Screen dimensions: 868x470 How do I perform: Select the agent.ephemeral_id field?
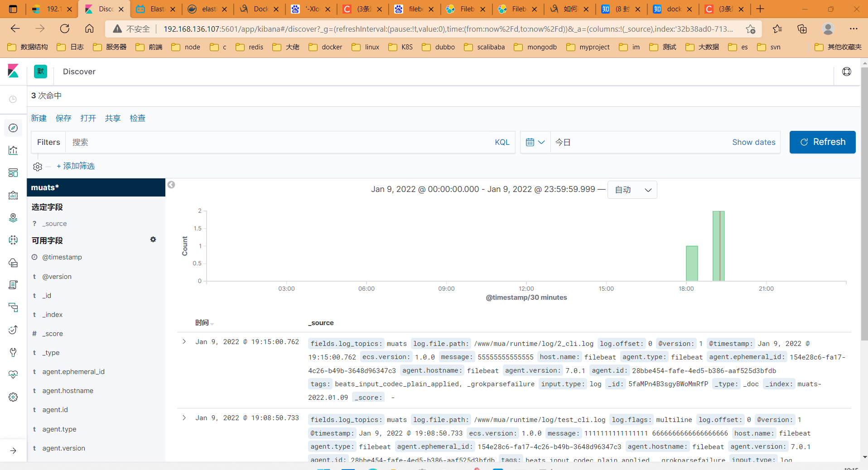click(x=73, y=372)
